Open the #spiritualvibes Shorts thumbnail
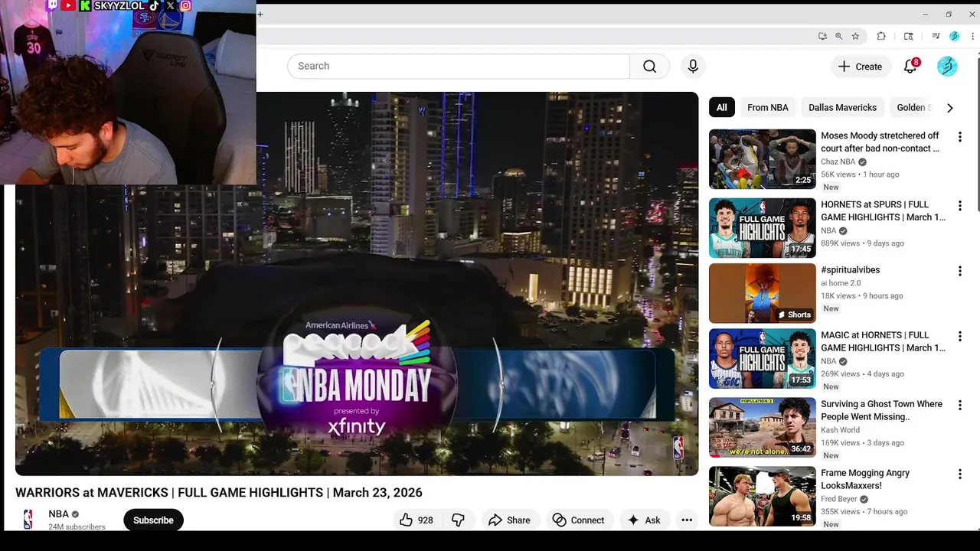The height and width of the screenshot is (551, 980). click(762, 293)
